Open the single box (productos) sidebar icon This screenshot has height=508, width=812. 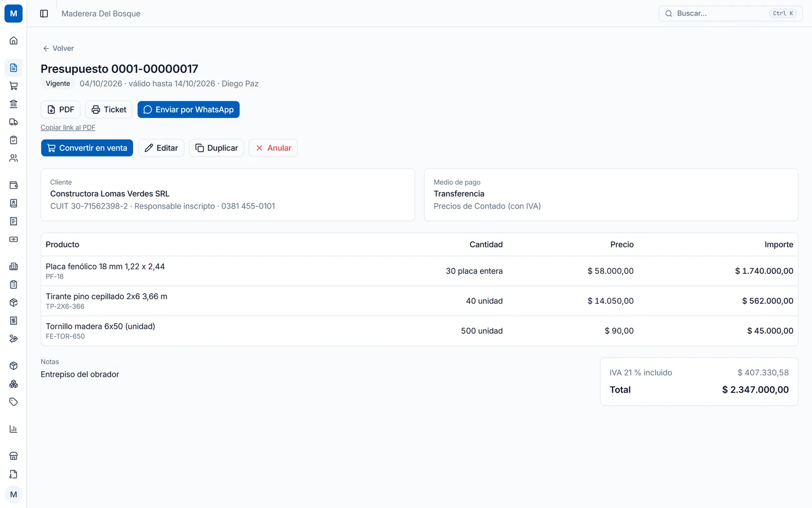click(14, 366)
